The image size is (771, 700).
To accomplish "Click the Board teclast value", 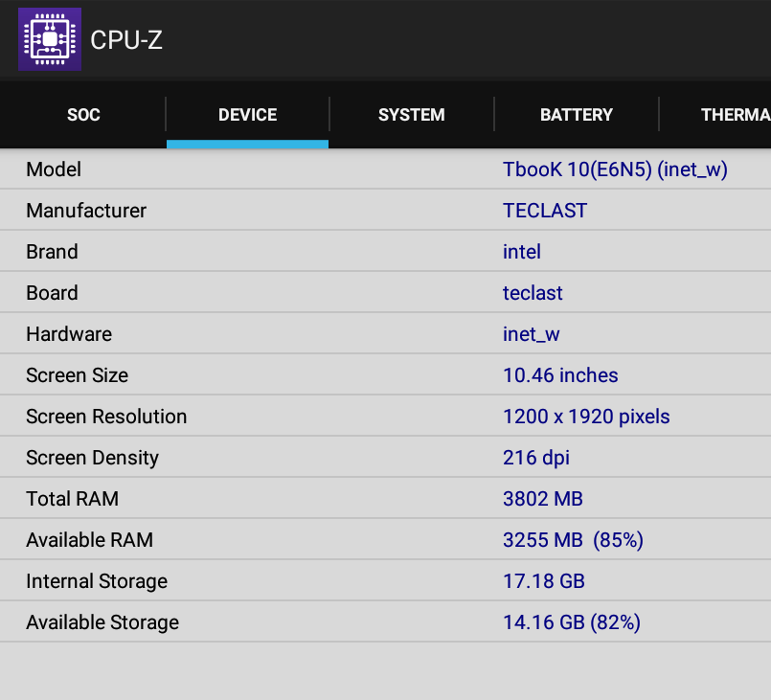I will [533, 293].
